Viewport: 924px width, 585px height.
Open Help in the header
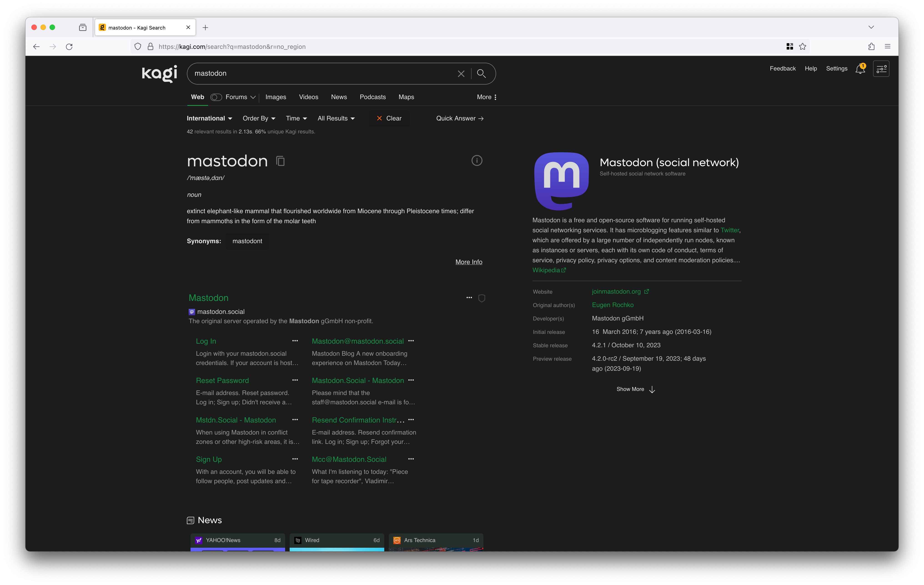(810, 68)
